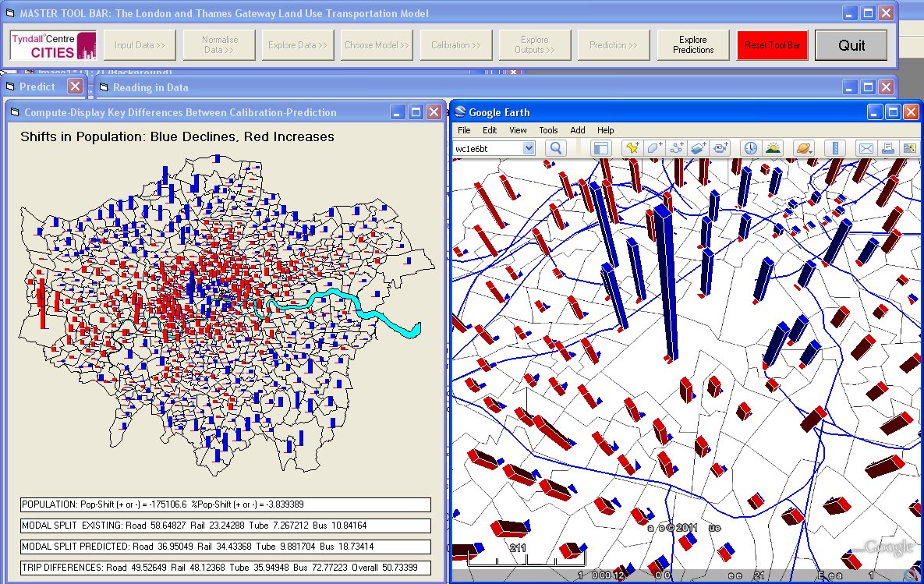Click the Google Earth search magnifier button
Screen dimensions: 924x584
point(556,148)
